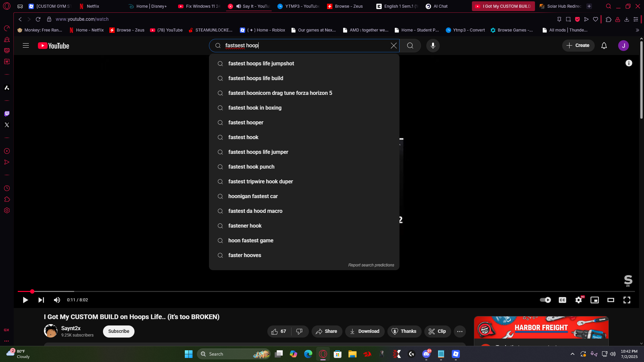The height and width of the screenshot is (362, 644).
Task: Create a Clip from the video
Action: tap(437, 331)
